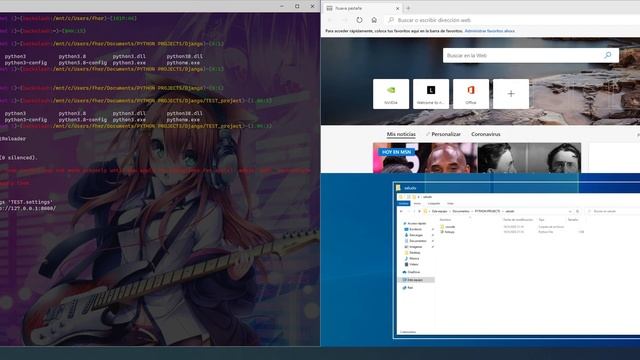
Task: Open the HOY EN MSN news thumbnail
Action: point(425,158)
